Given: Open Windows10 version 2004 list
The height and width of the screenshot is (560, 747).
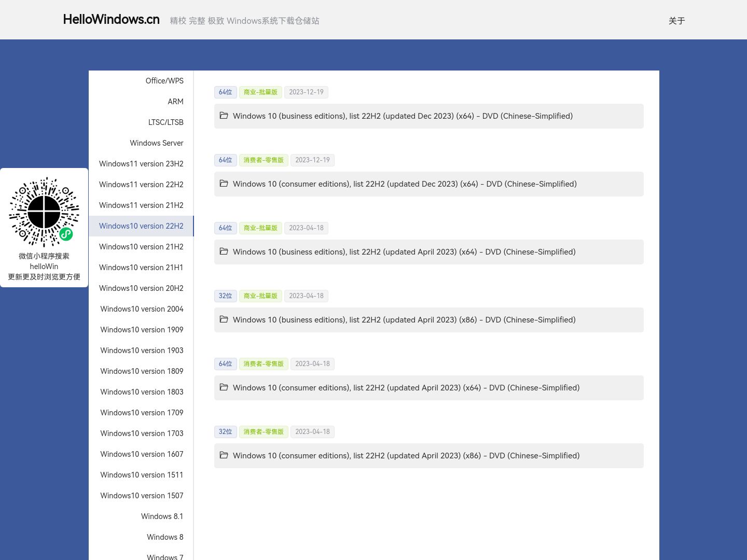Looking at the screenshot, I should point(141,309).
